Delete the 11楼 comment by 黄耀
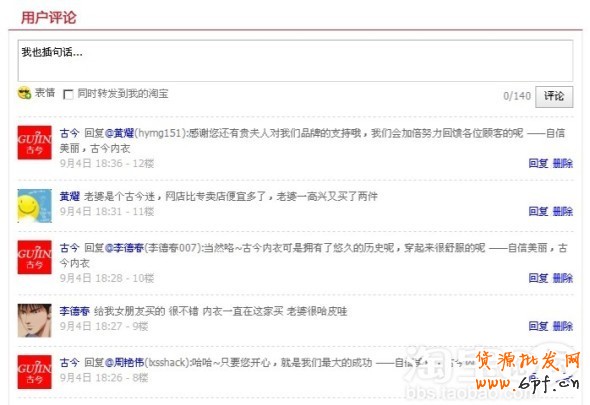Image resolution: width=590 pixels, height=405 pixels. pyautogui.click(x=563, y=212)
